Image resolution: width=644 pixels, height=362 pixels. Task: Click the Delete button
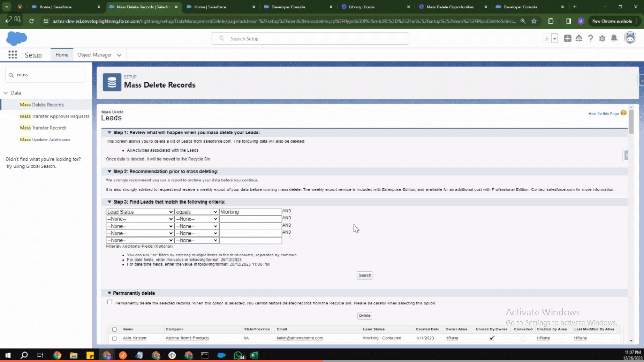tap(364, 315)
